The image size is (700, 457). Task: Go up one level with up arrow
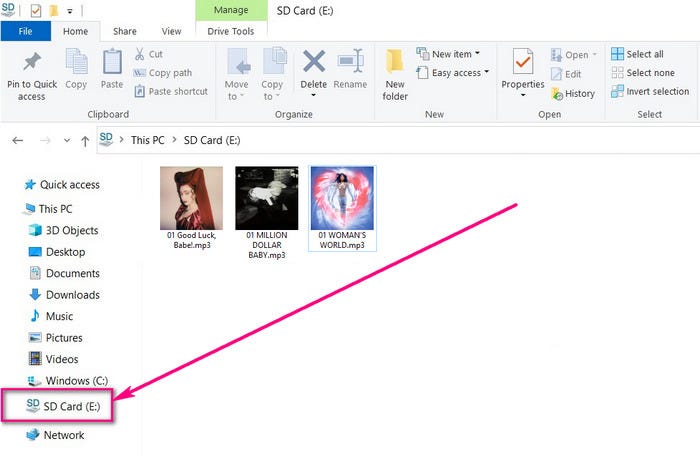(x=85, y=141)
